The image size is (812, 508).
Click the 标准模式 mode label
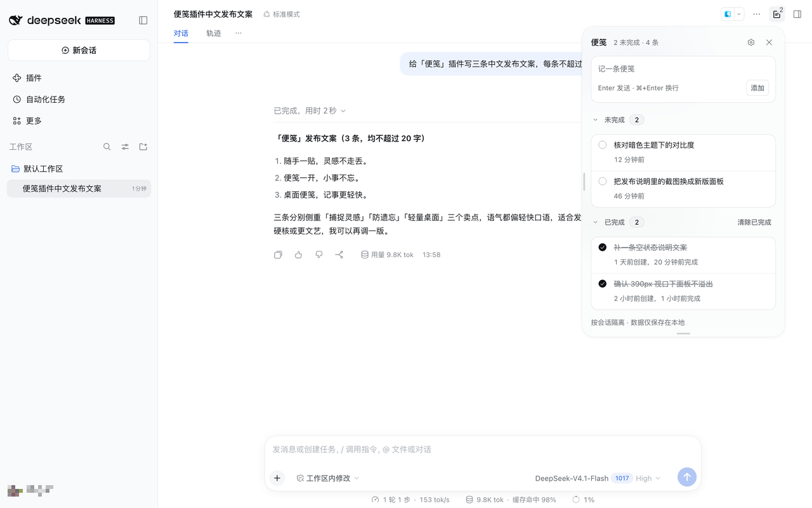[282, 14]
